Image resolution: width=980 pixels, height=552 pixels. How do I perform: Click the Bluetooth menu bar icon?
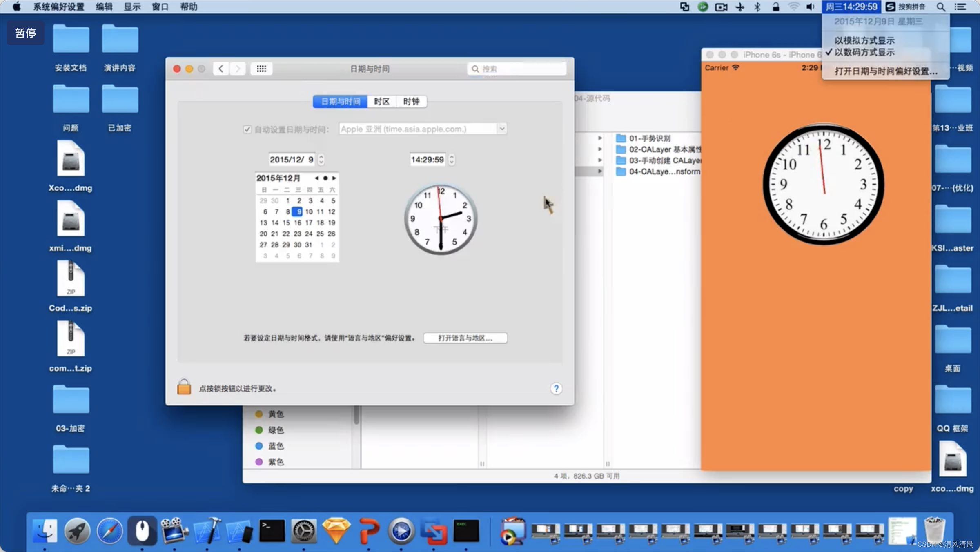[x=757, y=7]
